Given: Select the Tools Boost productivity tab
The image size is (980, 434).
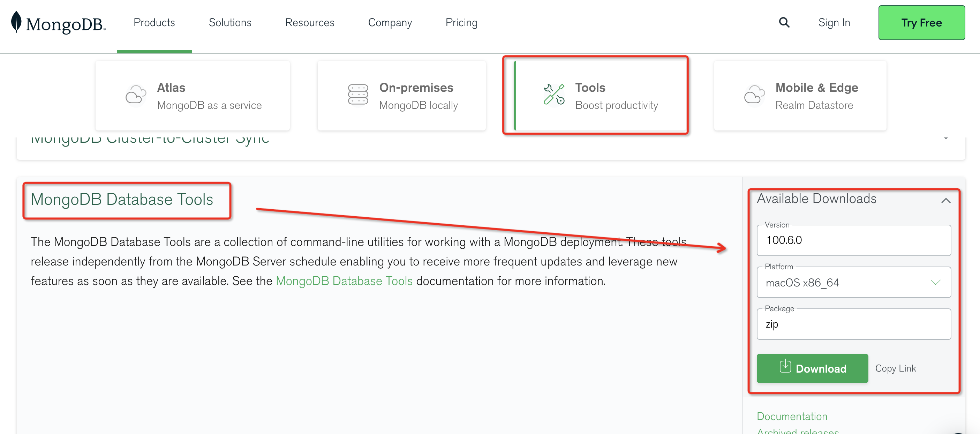Looking at the screenshot, I should click(x=600, y=95).
